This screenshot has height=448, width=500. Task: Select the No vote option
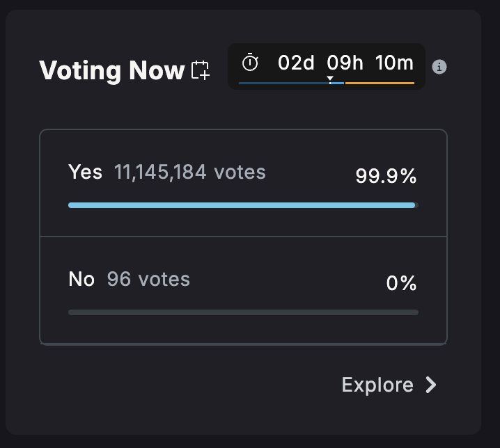click(x=81, y=279)
